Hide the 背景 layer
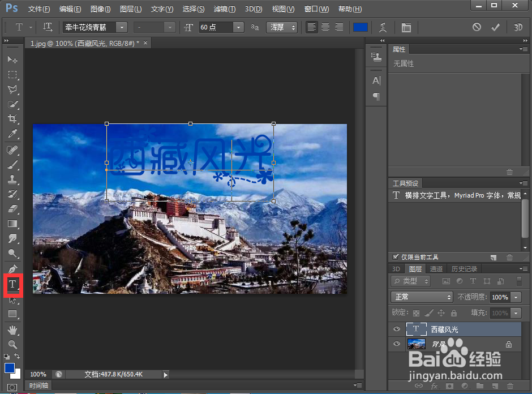532x394 pixels. coord(397,344)
